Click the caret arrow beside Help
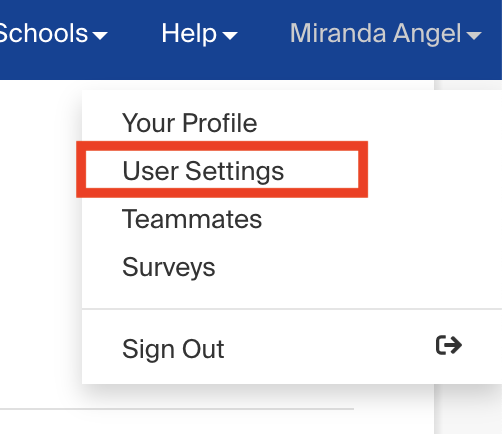Viewport: 502px width, 434px height. [x=230, y=35]
